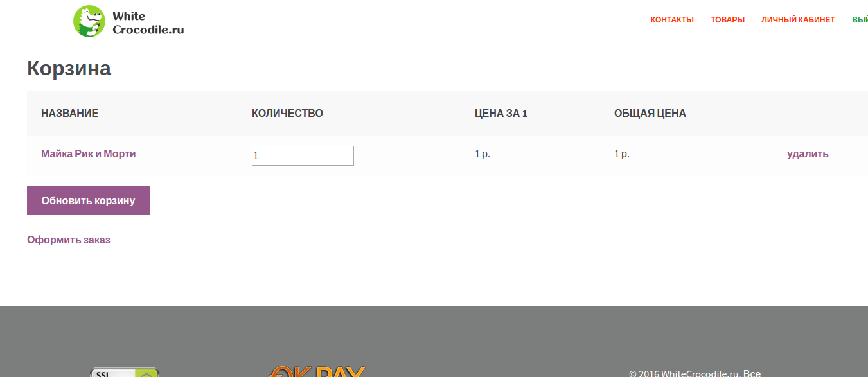Click the total price 1 р. cell
The height and width of the screenshot is (377, 868).
622,154
